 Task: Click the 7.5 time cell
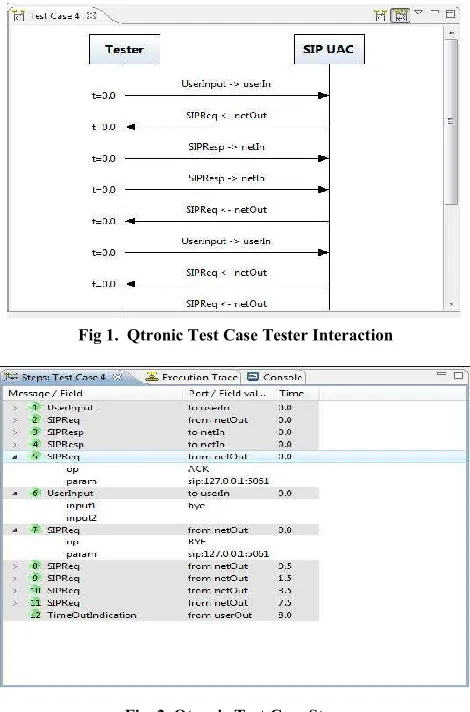285,603
